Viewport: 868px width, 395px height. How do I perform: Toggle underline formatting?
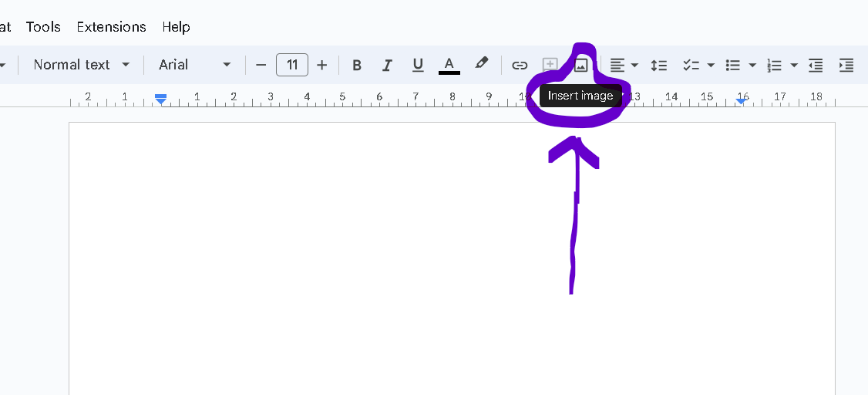418,66
